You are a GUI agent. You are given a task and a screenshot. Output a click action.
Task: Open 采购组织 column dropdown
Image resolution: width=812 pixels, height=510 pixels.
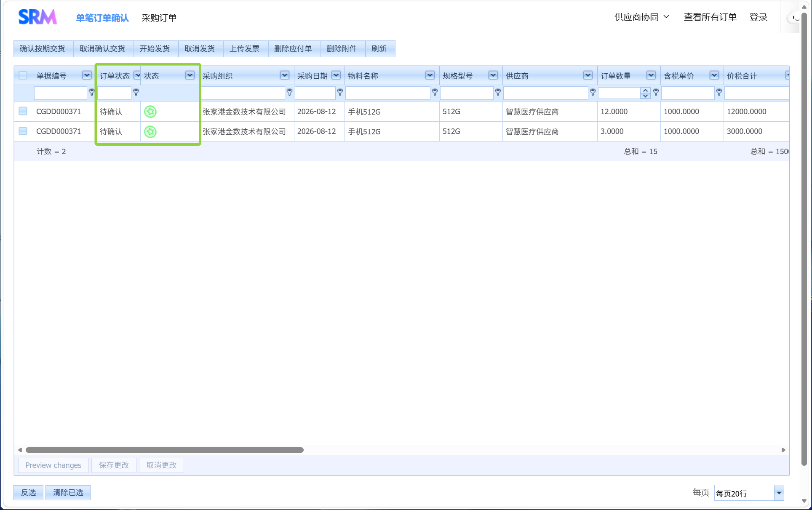(x=285, y=75)
